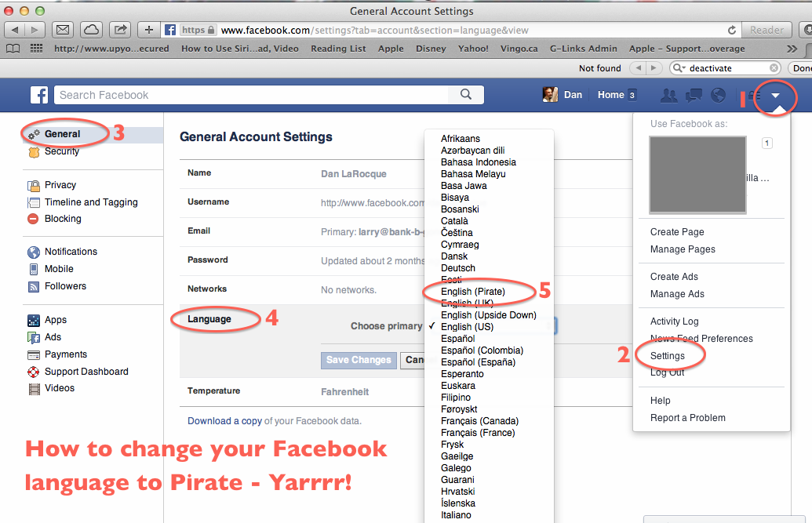This screenshot has height=523, width=812.
Task: Click the Reader button
Action: click(x=766, y=30)
